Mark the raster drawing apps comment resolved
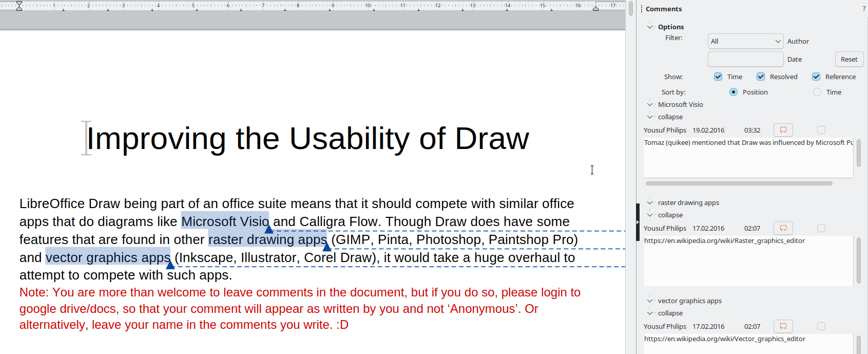This screenshot has width=868, height=354. (x=821, y=228)
